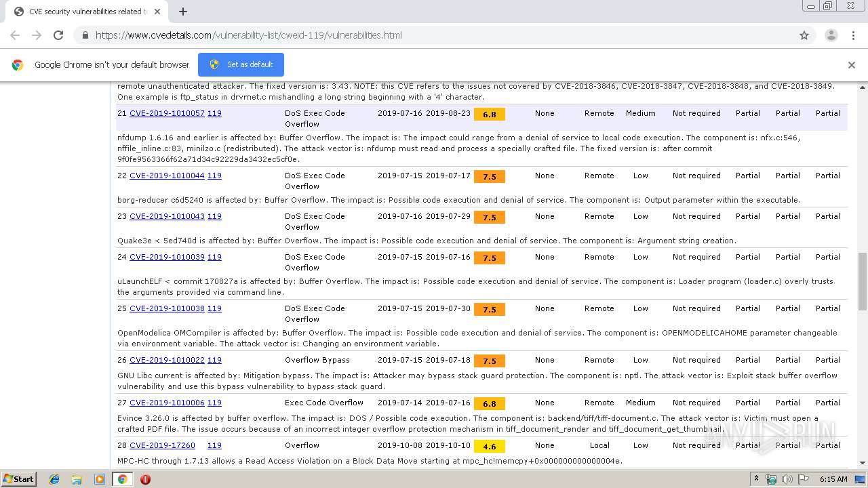Reload the current page
The image size is (868, 488).
click(58, 35)
